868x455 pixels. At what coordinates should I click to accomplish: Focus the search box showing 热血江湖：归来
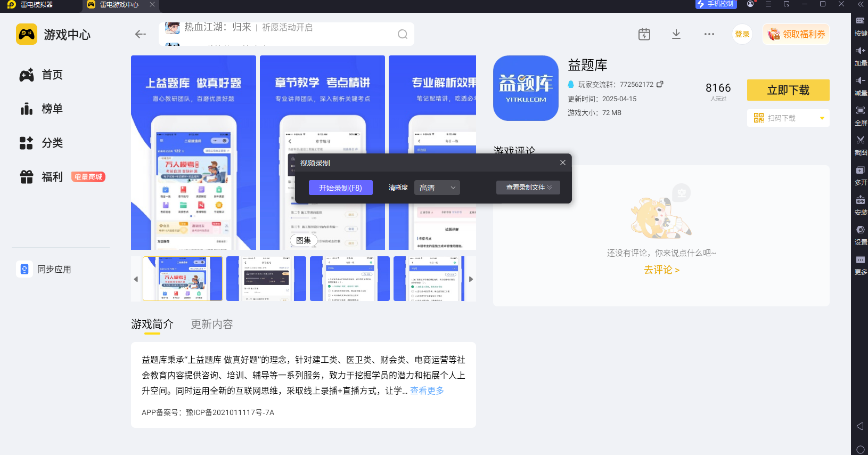coord(286,34)
